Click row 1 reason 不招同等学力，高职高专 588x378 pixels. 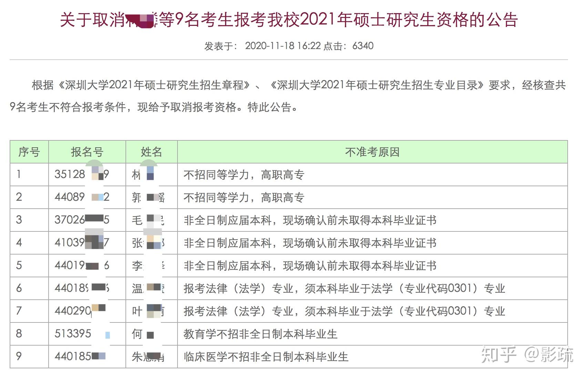point(244,175)
